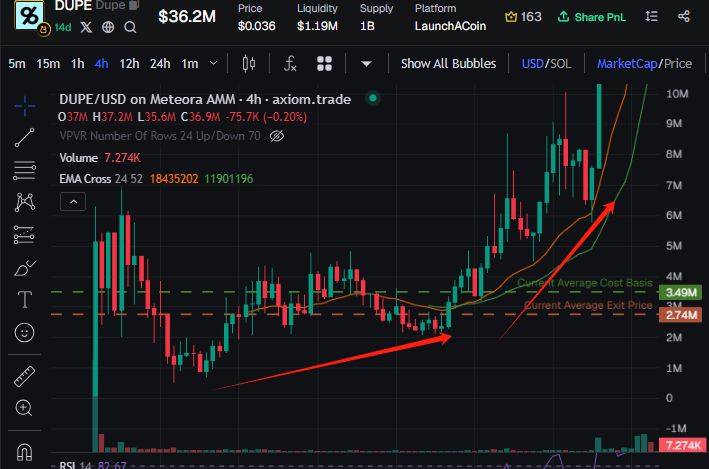
Task: Click the search magnifier icon near DUPE
Action: click(130, 28)
